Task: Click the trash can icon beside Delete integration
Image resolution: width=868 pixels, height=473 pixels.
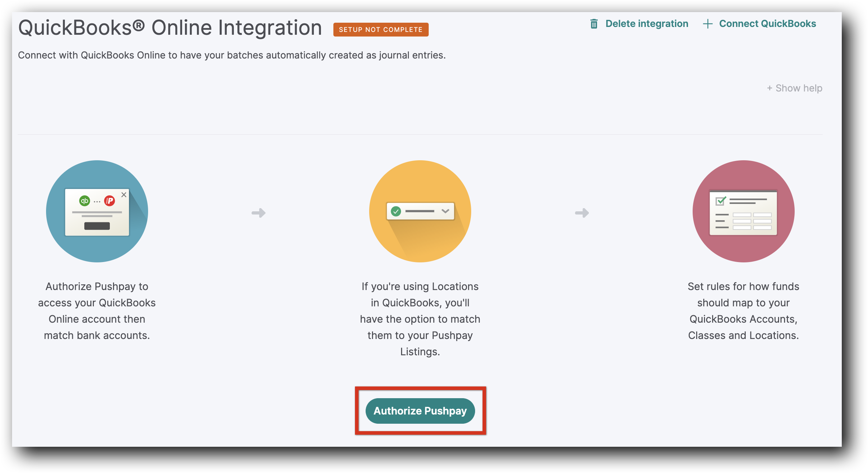Action: point(594,24)
